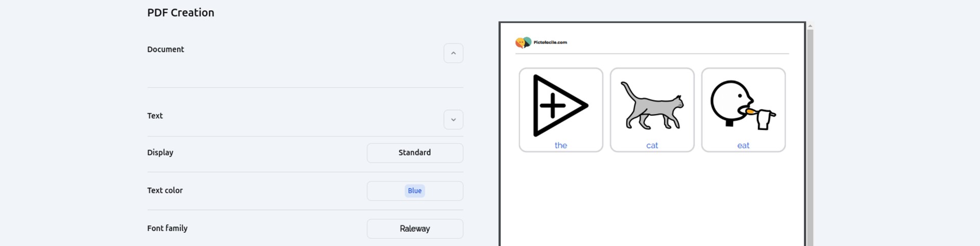
Task: Click the 'eat' caption in preview
Action: (743, 145)
